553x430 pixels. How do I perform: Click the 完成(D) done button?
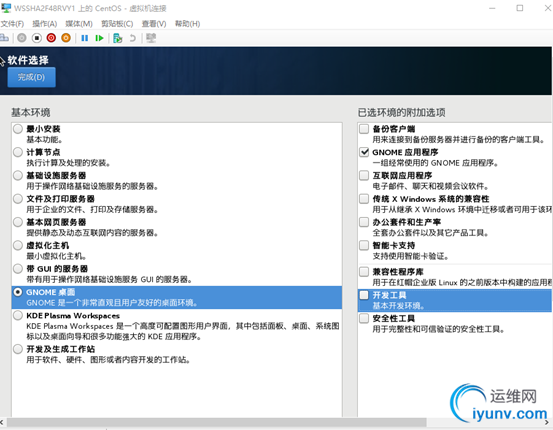click(x=31, y=77)
